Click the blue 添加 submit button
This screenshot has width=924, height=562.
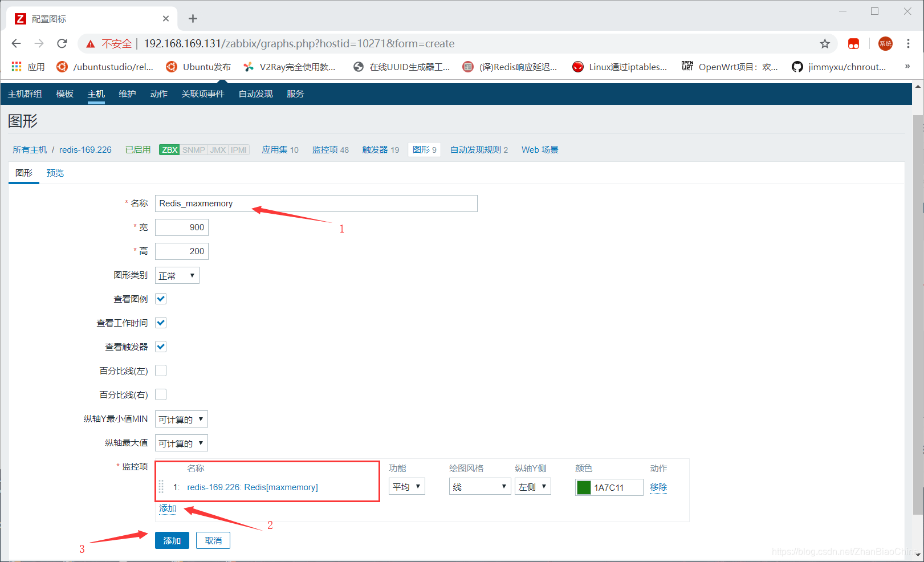coord(172,540)
